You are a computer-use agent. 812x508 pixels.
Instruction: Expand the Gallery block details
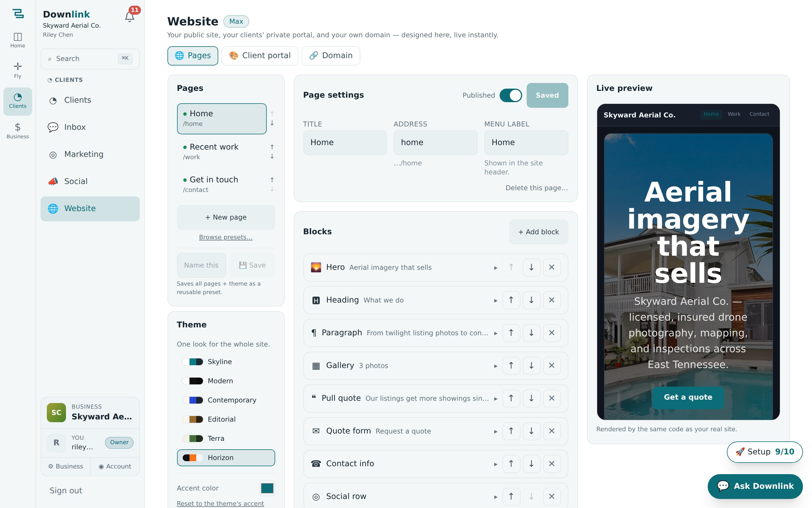496,366
